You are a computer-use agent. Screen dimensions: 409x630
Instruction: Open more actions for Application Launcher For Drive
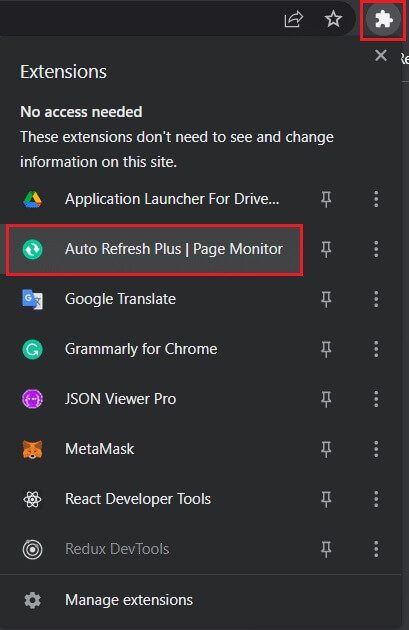[376, 199]
